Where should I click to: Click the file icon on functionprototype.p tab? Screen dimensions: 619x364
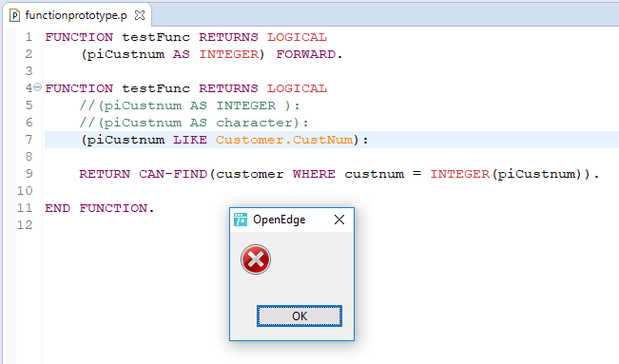click(14, 15)
